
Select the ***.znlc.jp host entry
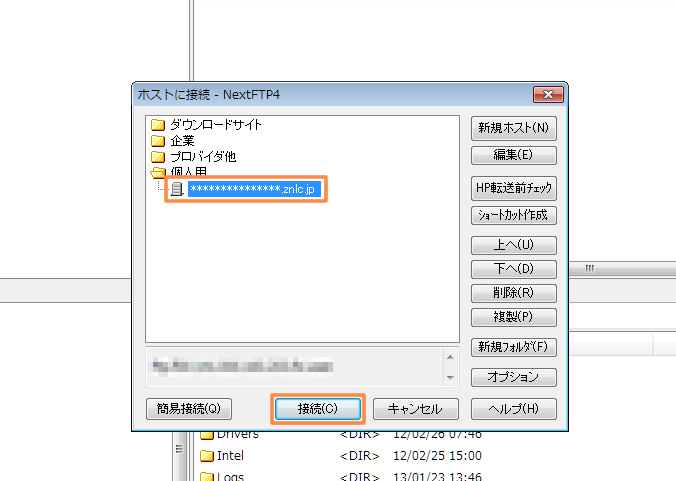[254, 189]
